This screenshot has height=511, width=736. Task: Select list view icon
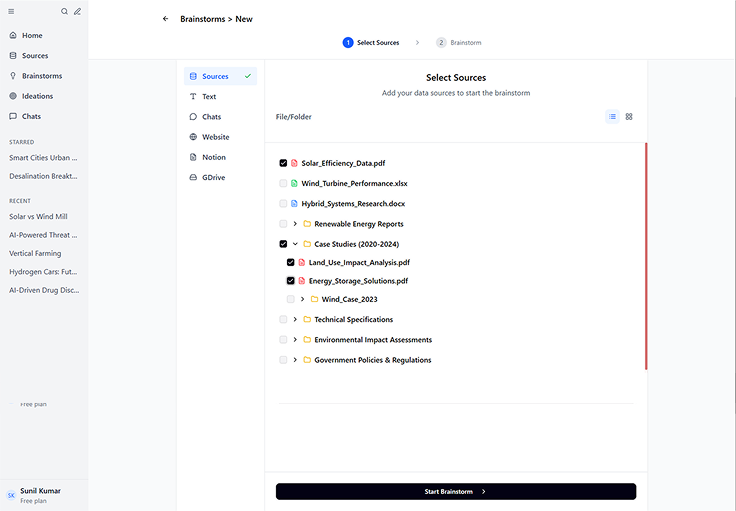(x=612, y=117)
